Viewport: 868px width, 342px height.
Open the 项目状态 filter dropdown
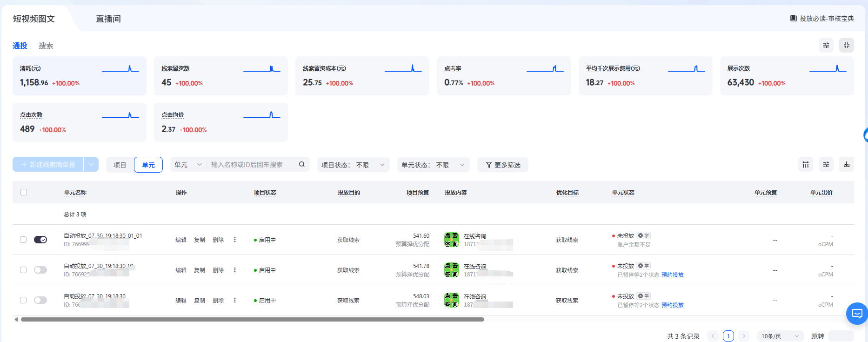354,165
